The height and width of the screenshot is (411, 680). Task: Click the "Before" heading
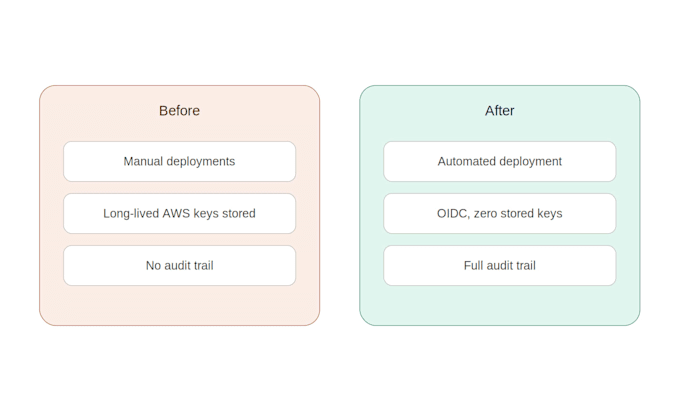coord(179,111)
